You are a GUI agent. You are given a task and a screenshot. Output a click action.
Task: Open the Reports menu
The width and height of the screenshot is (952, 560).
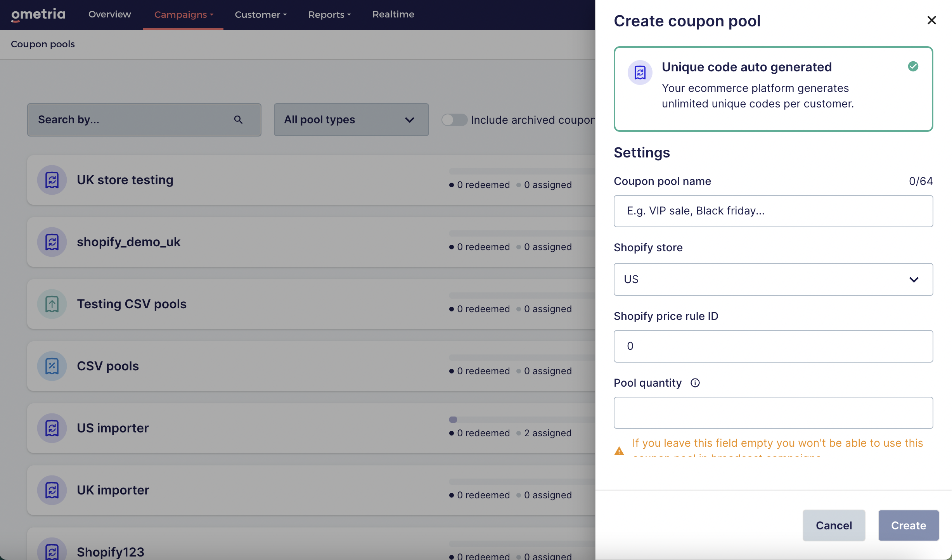point(329,15)
